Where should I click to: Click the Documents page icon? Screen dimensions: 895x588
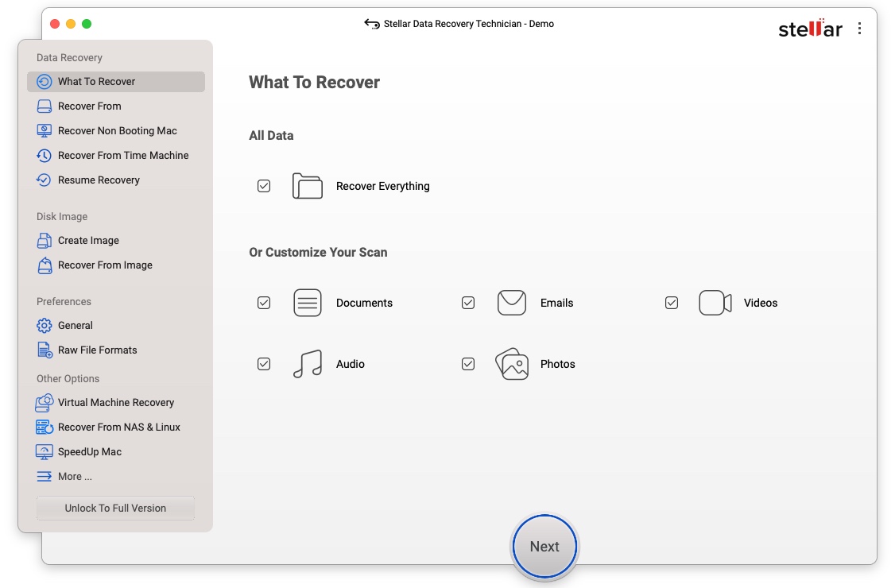307,303
